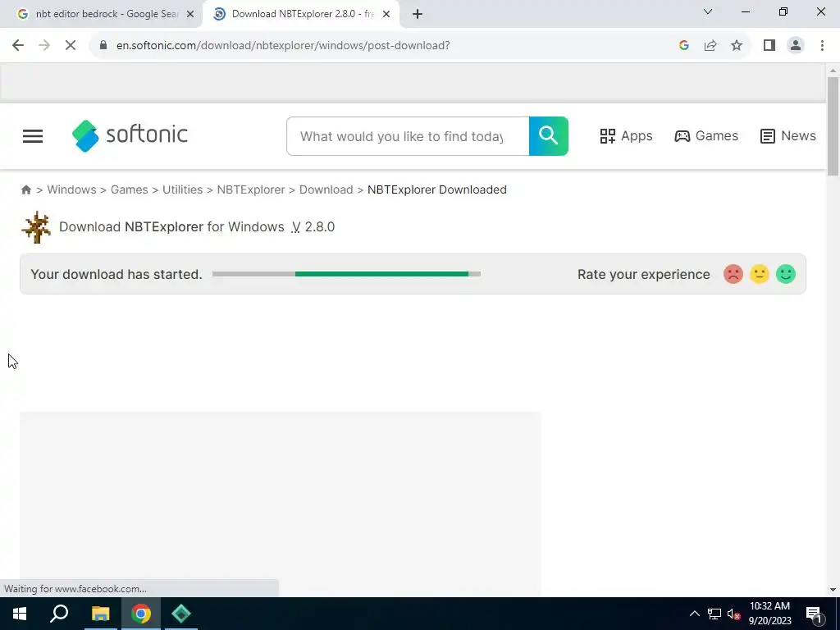Close the Download NBTExplorer tab
Screen dimensions: 840x630
[386, 15]
